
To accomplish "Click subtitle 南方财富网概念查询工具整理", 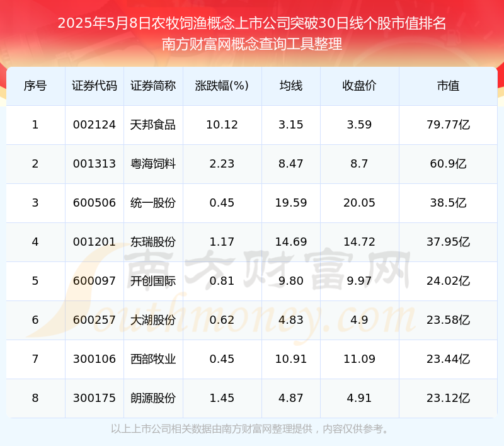I will point(252,44).
